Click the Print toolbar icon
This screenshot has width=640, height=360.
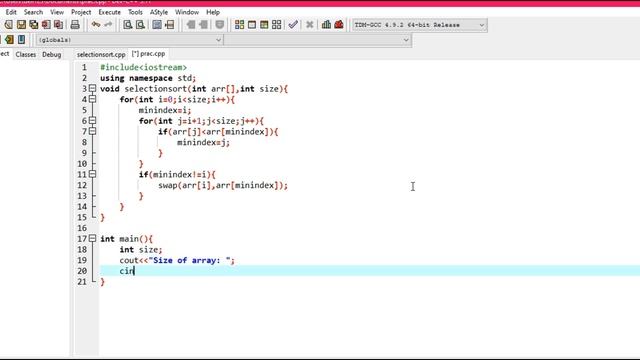click(x=75, y=25)
